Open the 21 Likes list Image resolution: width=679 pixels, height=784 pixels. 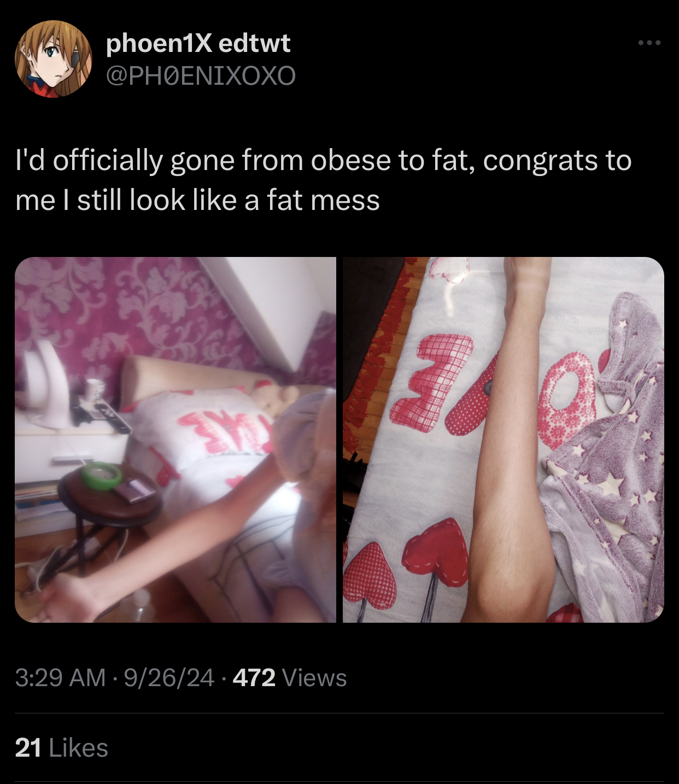[62, 748]
